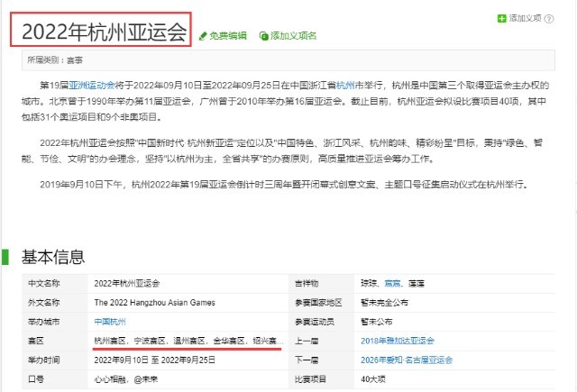Click the English name The 2022 Hangzhou Asian Games
This screenshot has width=577, height=392.
157,302
